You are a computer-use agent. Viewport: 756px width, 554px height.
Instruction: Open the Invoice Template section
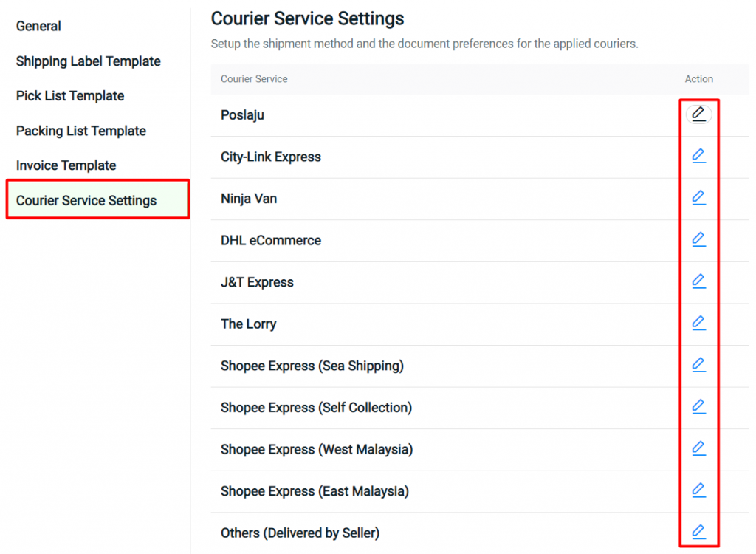tap(66, 165)
